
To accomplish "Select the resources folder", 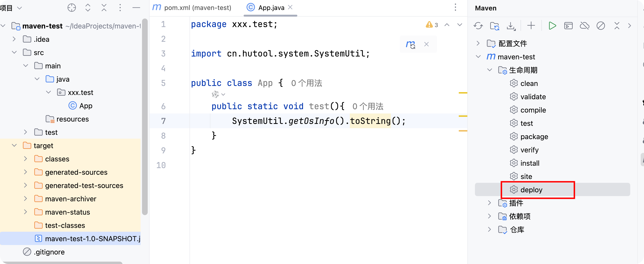I will click(x=67, y=119).
